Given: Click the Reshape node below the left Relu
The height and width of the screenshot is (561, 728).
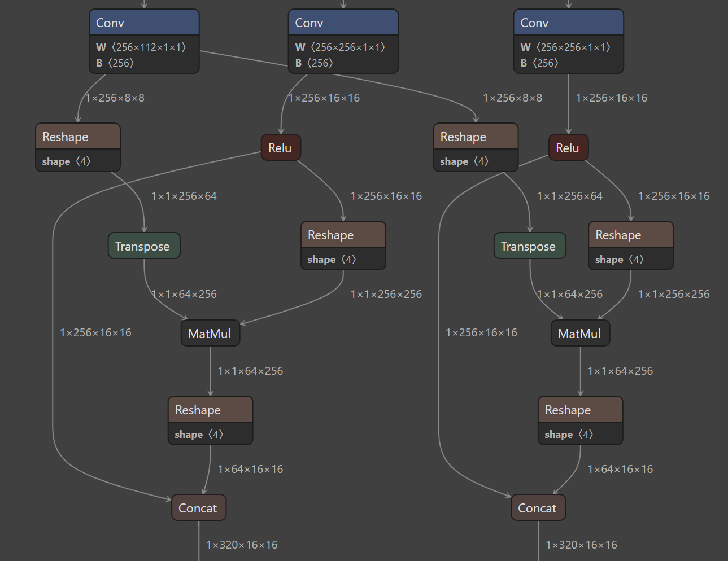Looking at the screenshot, I should point(343,235).
